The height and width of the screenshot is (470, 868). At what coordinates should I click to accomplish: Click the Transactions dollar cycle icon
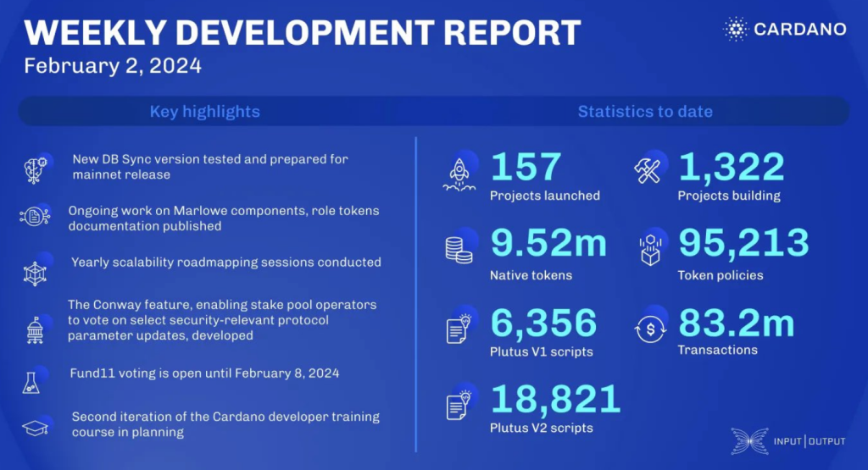point(650,329)
